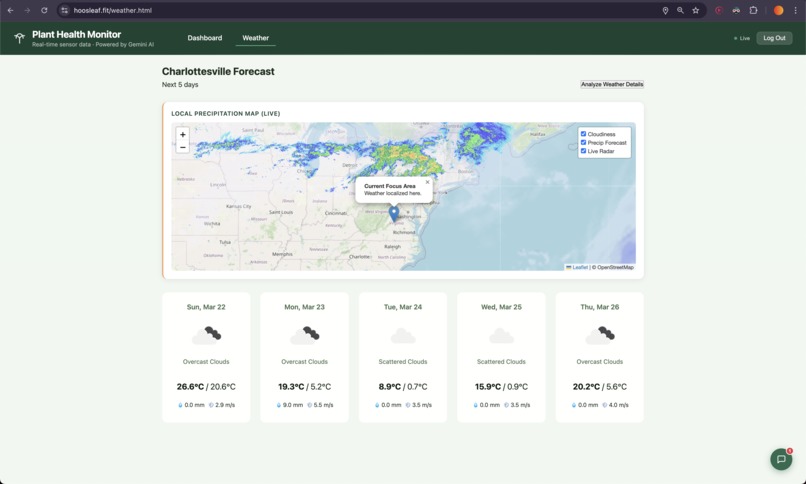Select the Weather tab
The width and height of the screenshot is (806, 484).
click(x=255, y=38)
